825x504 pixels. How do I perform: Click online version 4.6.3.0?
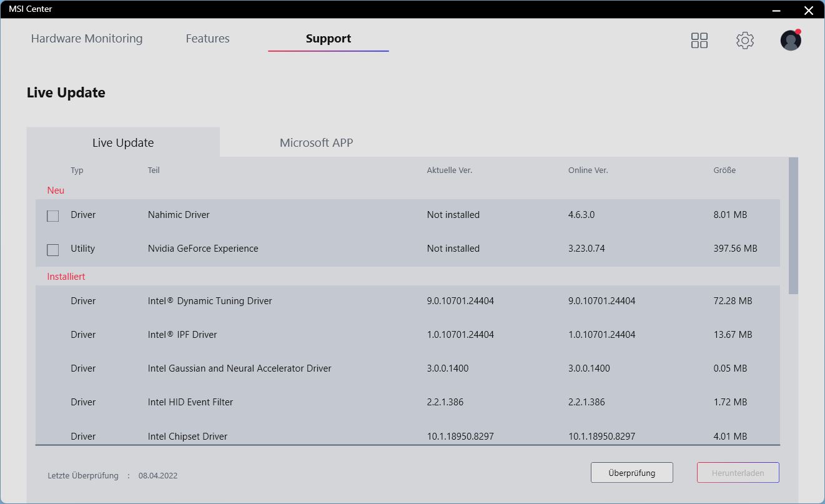point(581,215)
